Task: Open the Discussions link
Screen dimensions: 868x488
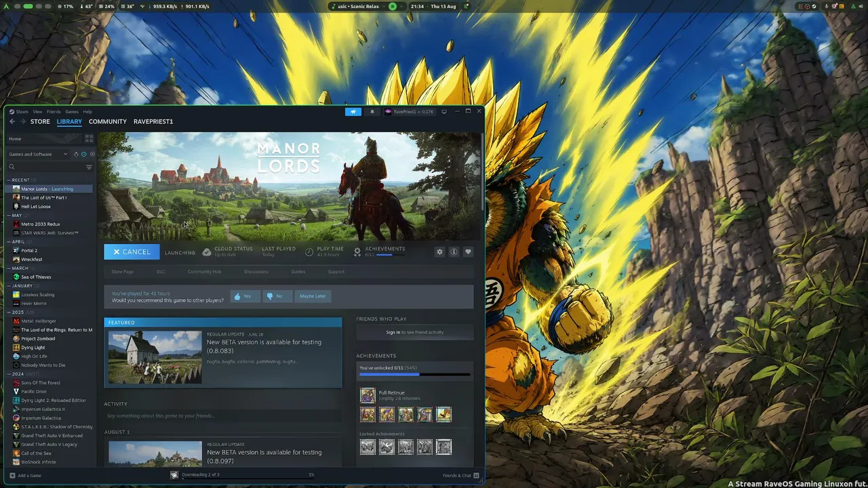Action: [256, 272]
